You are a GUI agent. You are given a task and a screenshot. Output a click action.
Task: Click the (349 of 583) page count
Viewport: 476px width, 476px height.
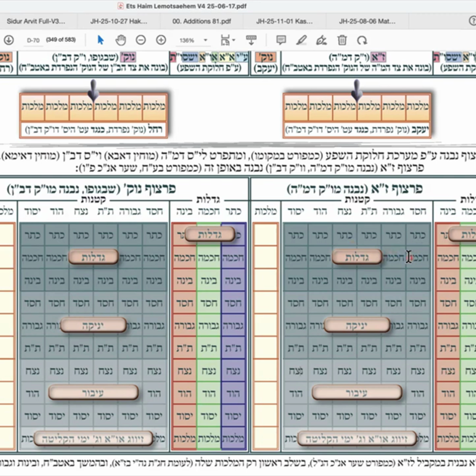(x=61, y=40)
